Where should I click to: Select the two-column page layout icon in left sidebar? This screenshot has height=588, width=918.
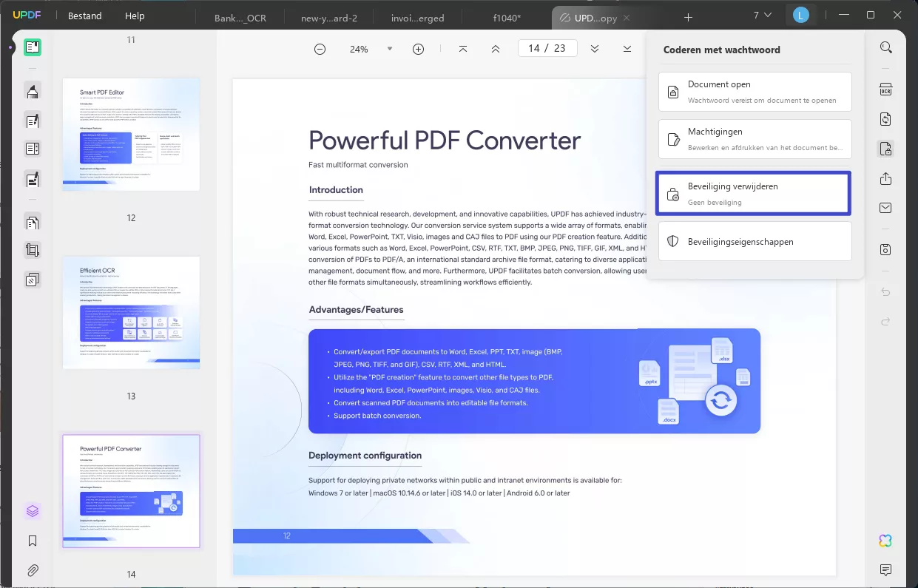coord(33,149)
